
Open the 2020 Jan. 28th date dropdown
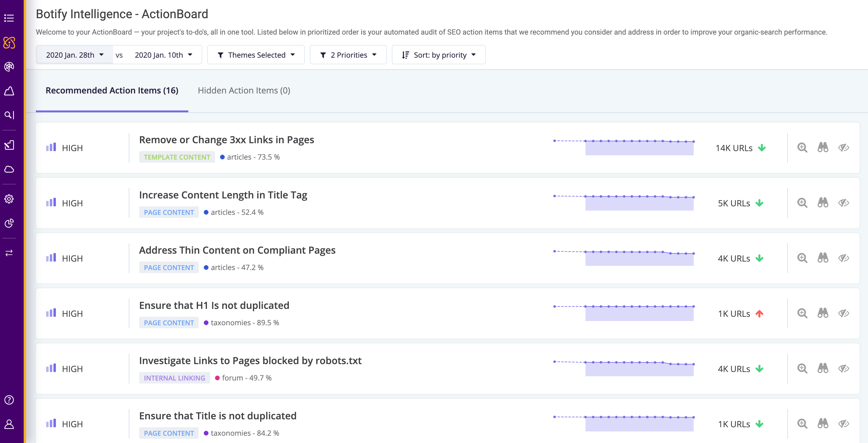tap(74, 55)
